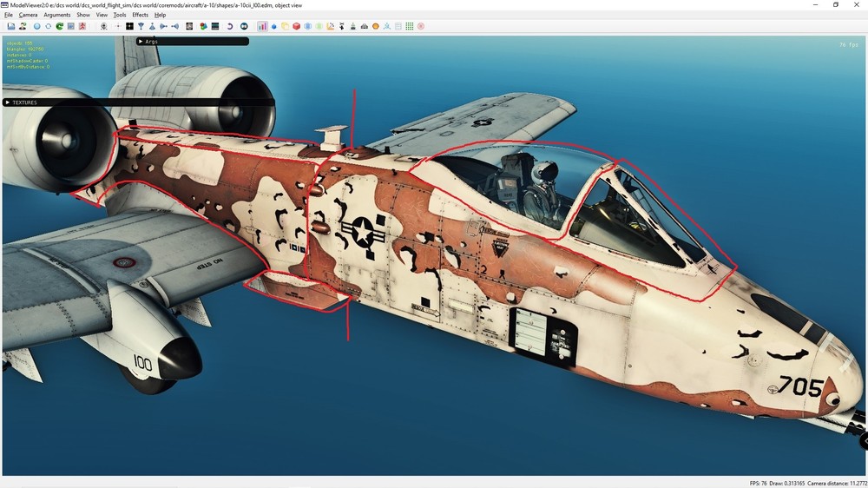This screenshot has height=488, width=868.
Task: Open the Help menu
Action: [160, 15]
